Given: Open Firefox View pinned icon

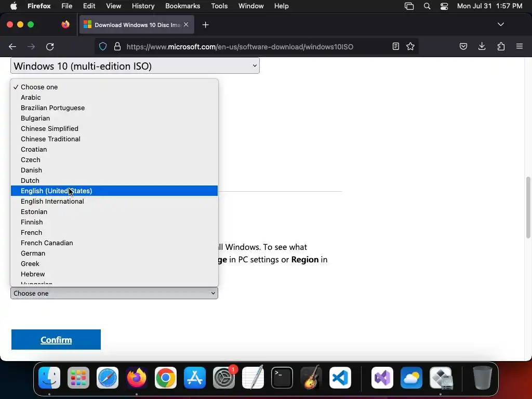Looking at the screenshot, I should (65, 24).
